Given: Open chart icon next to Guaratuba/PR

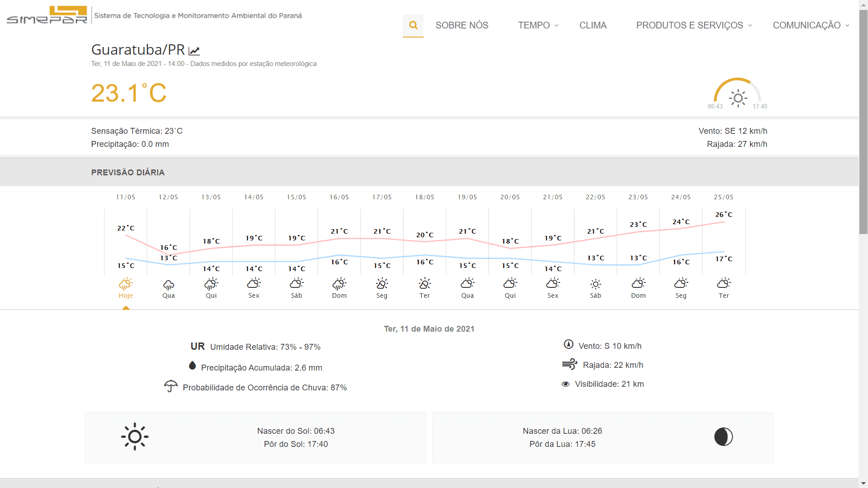Looking at the screenshot, I should pyautogui.click(x=194, y=51).
